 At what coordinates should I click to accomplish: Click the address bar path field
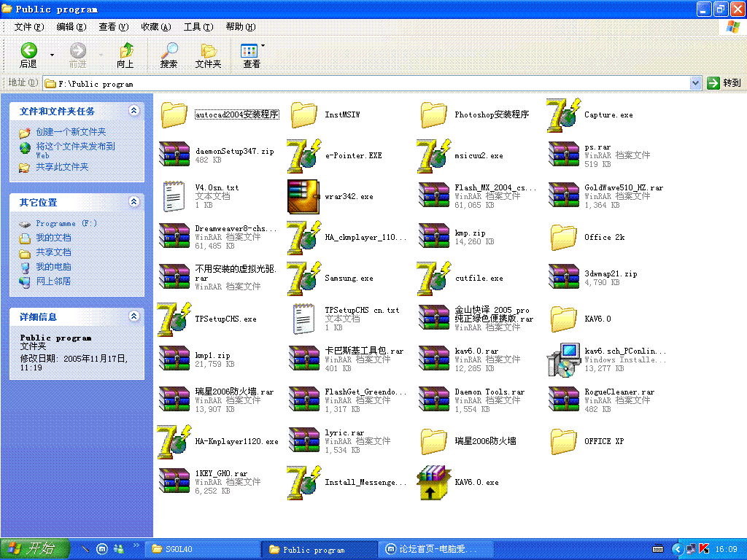click(x=367, y=83)
